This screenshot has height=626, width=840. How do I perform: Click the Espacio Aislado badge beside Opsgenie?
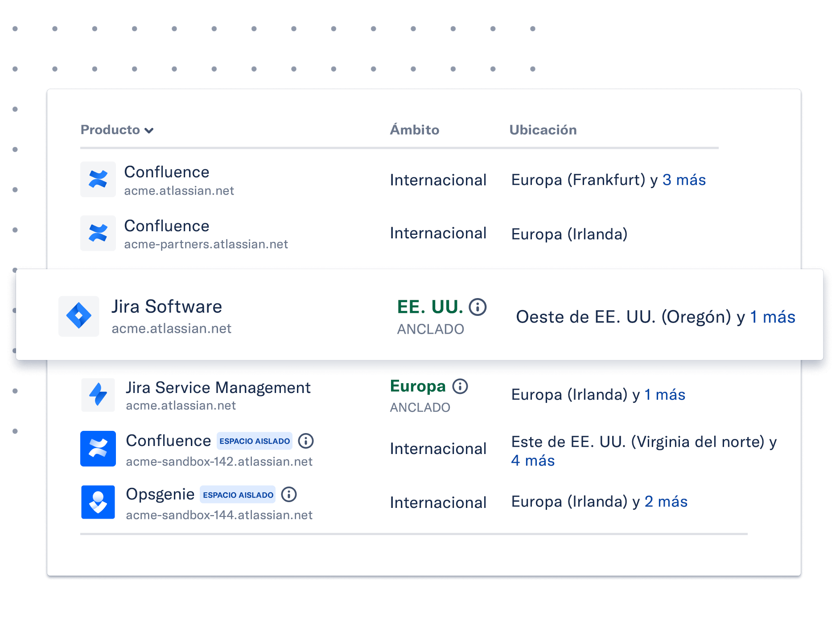point(238,495)
